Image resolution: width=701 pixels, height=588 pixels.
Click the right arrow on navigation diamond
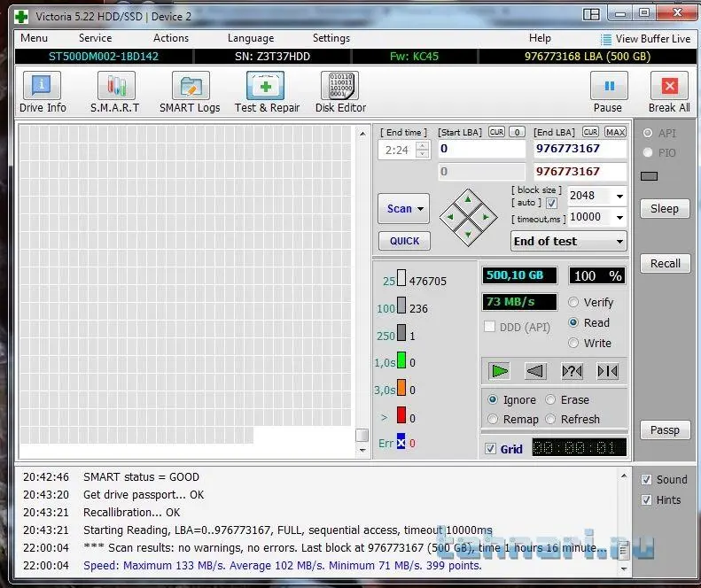point(486,217)
